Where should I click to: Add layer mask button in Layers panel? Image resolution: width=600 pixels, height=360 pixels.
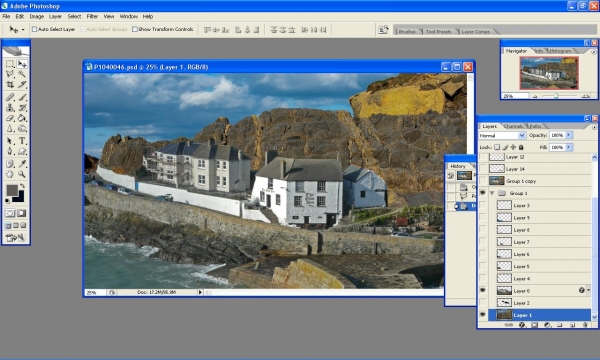point(535,325)
